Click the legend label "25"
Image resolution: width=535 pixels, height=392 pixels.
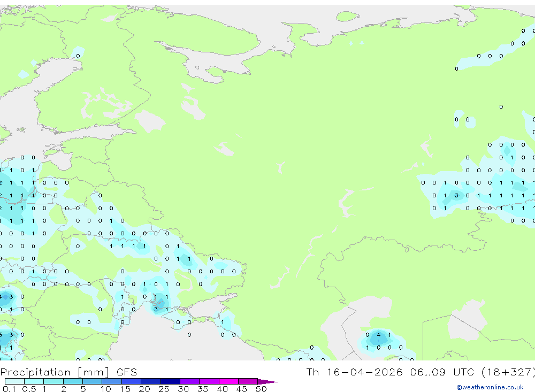tap(164, 389)
